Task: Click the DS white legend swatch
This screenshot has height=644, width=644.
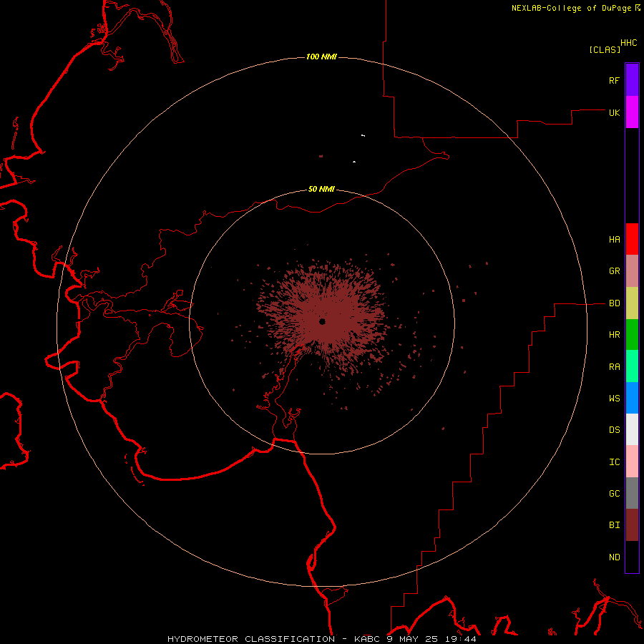Action: pyautogui.click(x=632, y=429)
